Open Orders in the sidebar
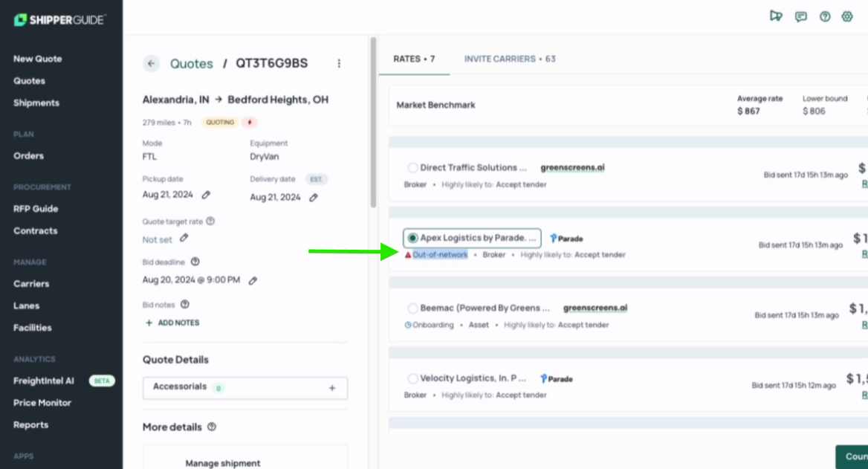The image size is (868, 469). (x=29, y=156)
